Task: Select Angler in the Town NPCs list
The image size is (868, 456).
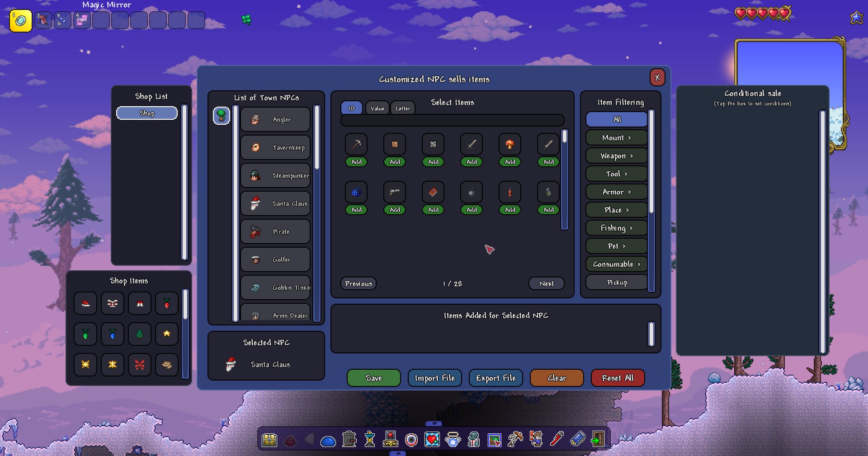Action: (x=275, y=119)
